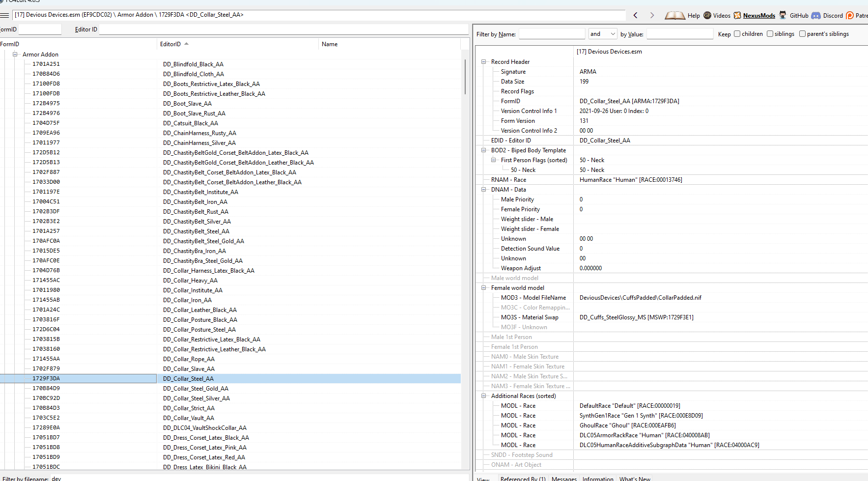Image resolution: width=868 pixels, height=481 pixels.
Task: Select DD_Dress_Corset_Latex_Pink_AA record
Action: [x=205, y=448]
